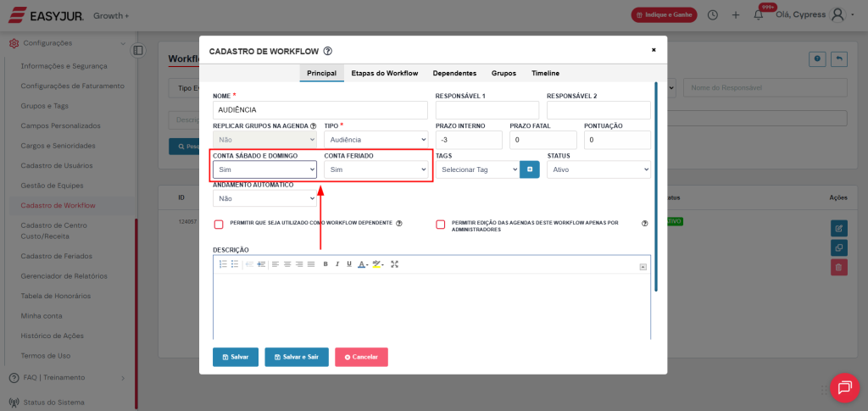This screenshot has height=411, width=868.
Task: Expand the Conta Feriado dropdown
Action: (x=376, y=169)
